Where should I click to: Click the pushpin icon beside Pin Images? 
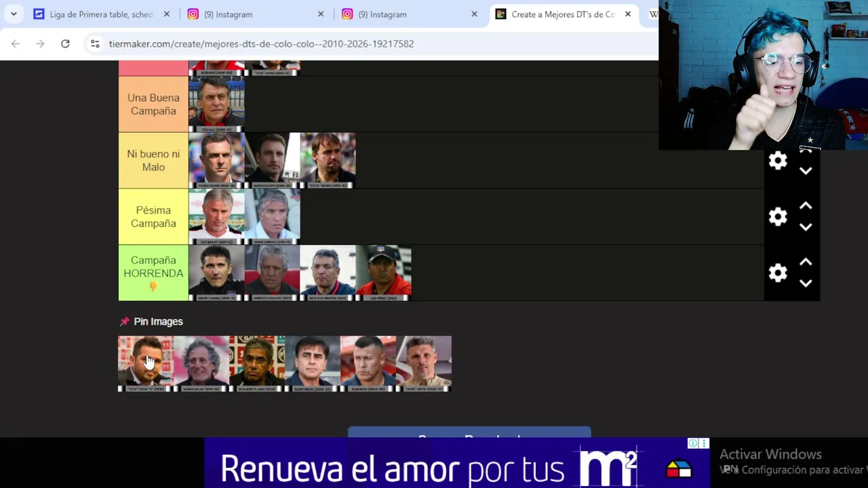124,321
